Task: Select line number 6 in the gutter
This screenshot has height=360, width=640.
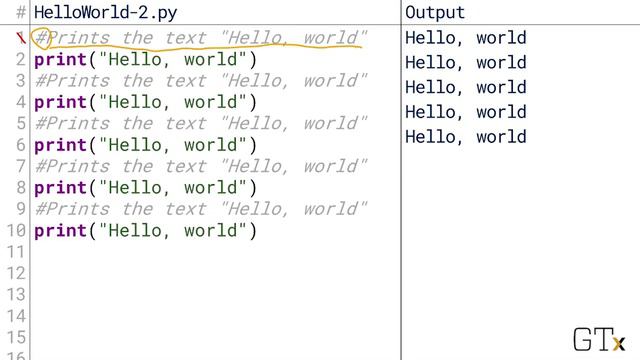Action: (20, 145)
